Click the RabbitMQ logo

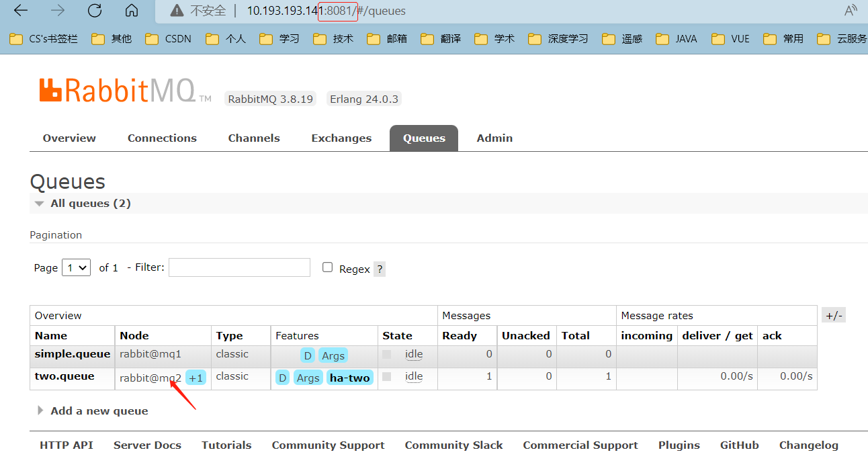[125, 90]
